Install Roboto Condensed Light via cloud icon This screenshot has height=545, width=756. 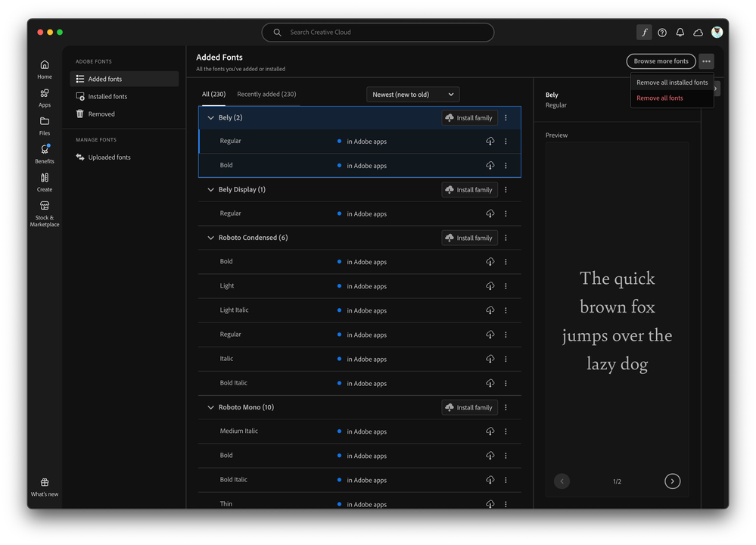tap(490, 286)
